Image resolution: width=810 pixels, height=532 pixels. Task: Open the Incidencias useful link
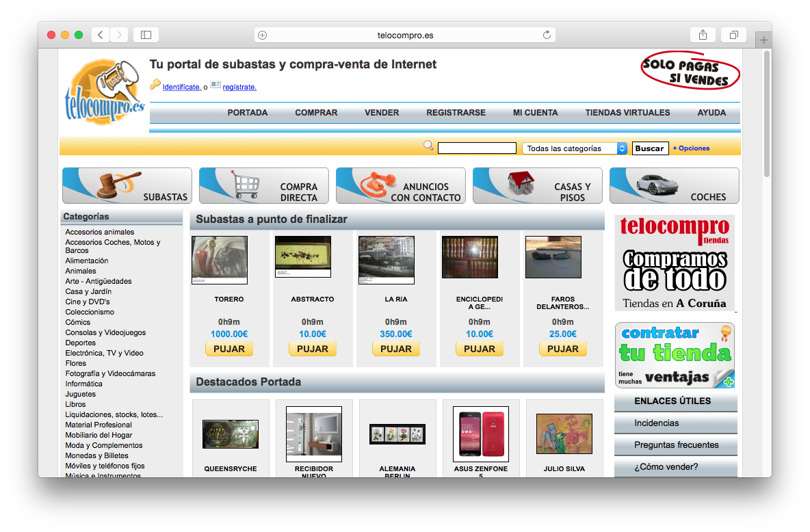point(657,423)
